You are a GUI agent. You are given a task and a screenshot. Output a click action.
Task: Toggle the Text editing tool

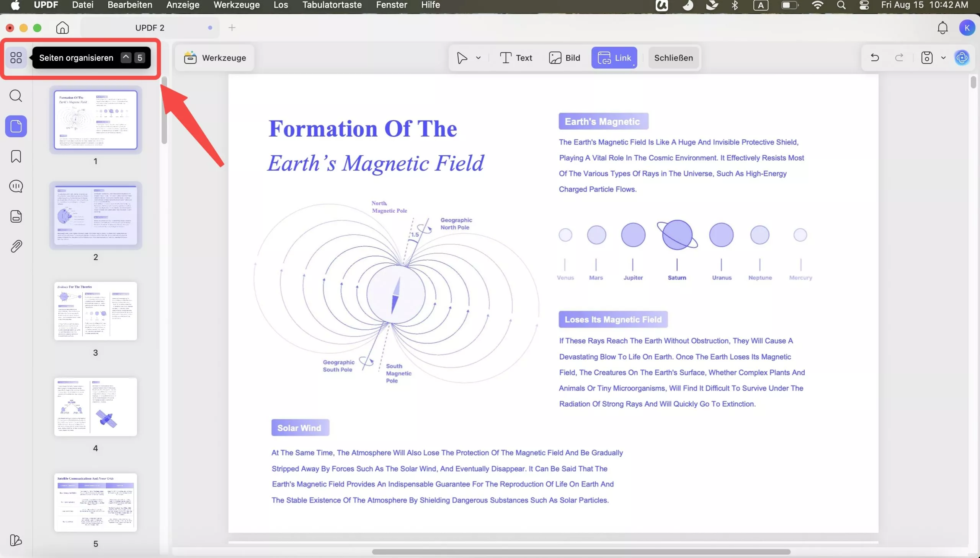[x=516, y=57]
